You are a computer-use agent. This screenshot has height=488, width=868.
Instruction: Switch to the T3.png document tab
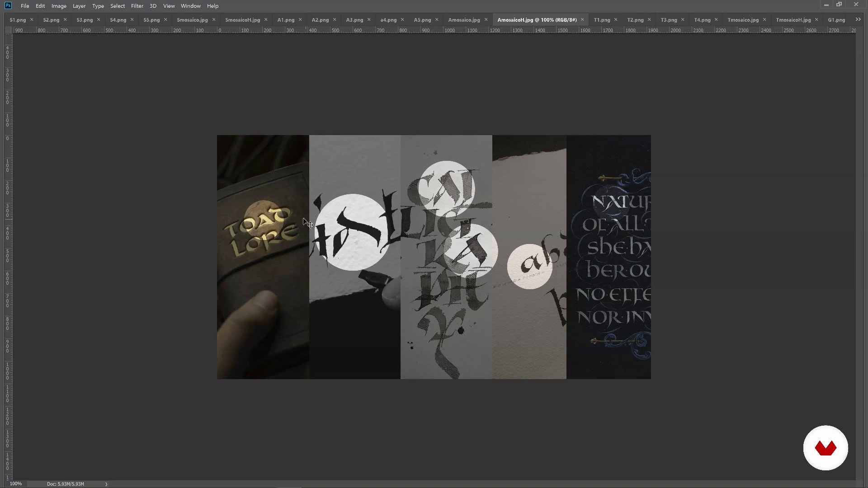coord(669,20)
